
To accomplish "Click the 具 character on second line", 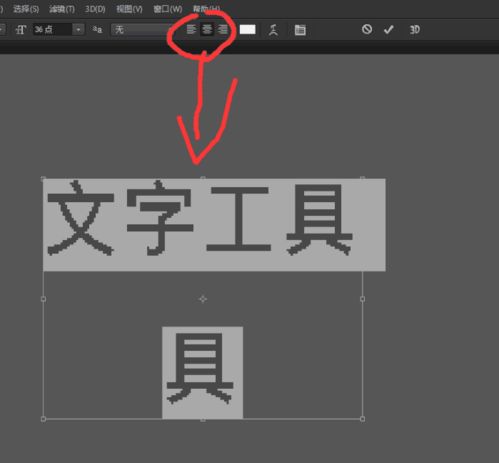I will 200,368.
